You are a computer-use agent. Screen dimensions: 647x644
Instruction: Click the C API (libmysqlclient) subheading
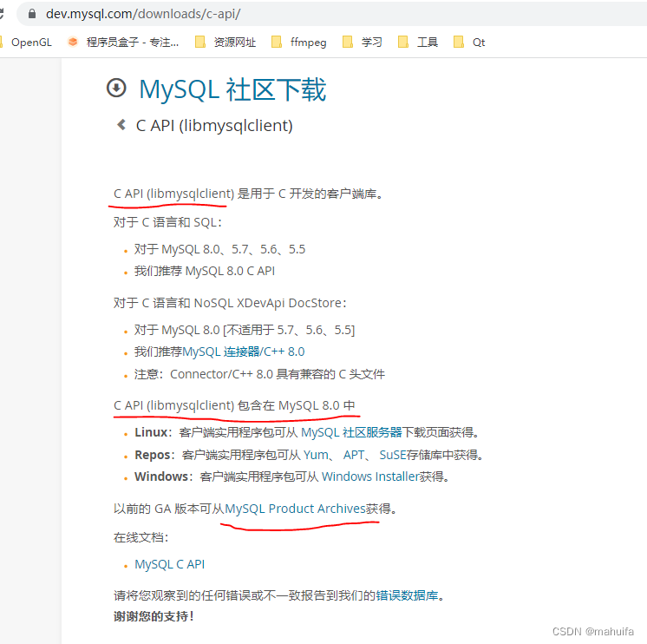[x=214, y=126]
